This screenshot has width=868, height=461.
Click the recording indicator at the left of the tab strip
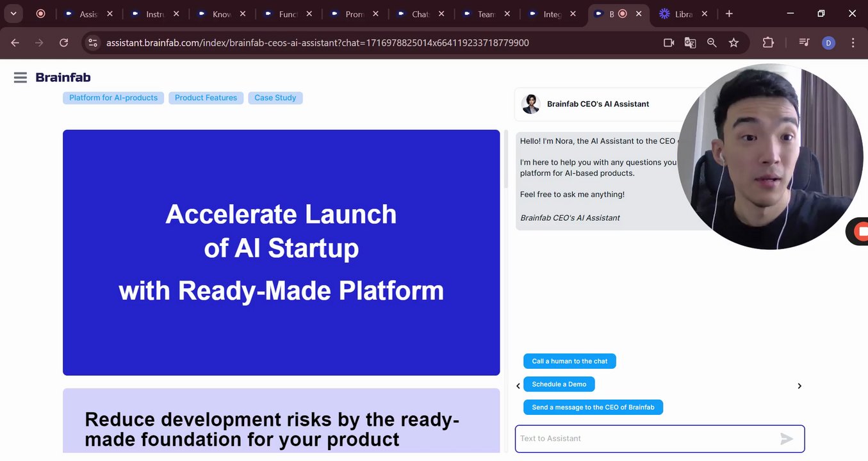click(40, 13)
